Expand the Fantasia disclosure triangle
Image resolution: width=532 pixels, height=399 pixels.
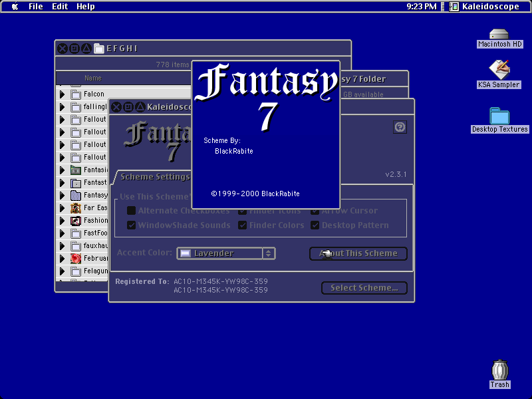62,170
